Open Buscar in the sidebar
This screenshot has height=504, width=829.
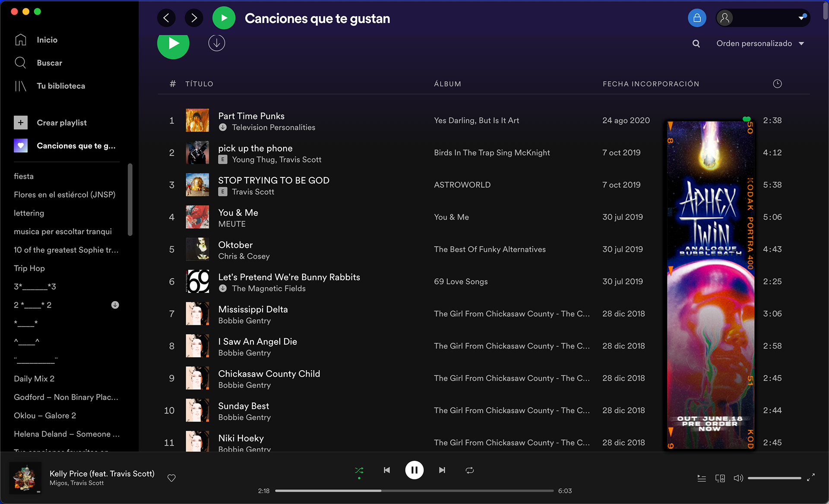click(x=39, y=63)
